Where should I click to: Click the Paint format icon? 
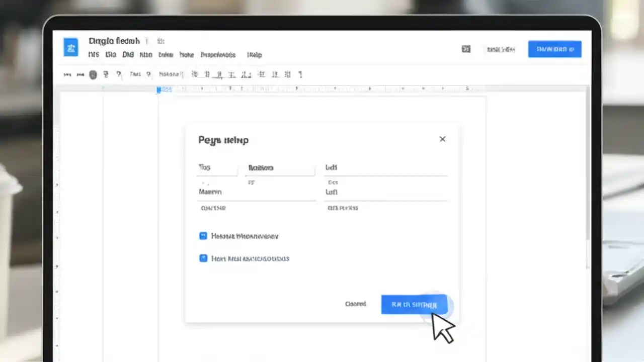point(118,74)
